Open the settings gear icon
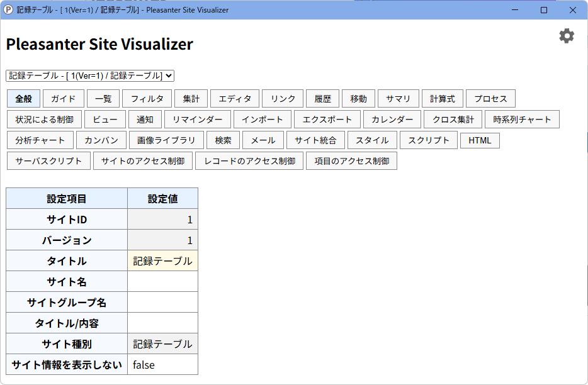This screenshot has width=588, height=385. pos(566,36)
